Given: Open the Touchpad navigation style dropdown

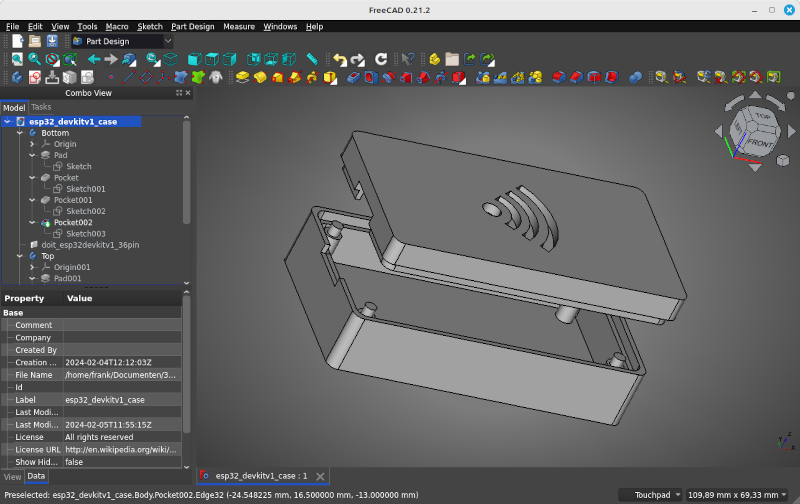Looking at the screenshot, I should 651,494.
